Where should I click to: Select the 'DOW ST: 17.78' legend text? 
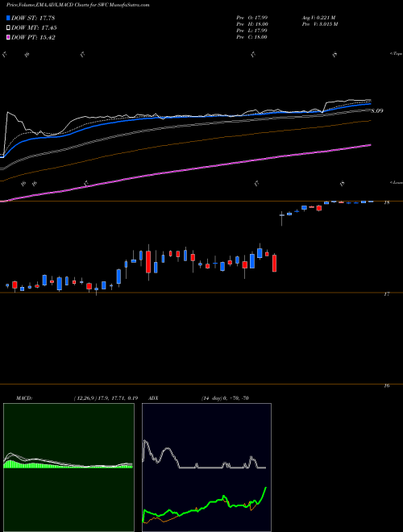coord(33,18)
